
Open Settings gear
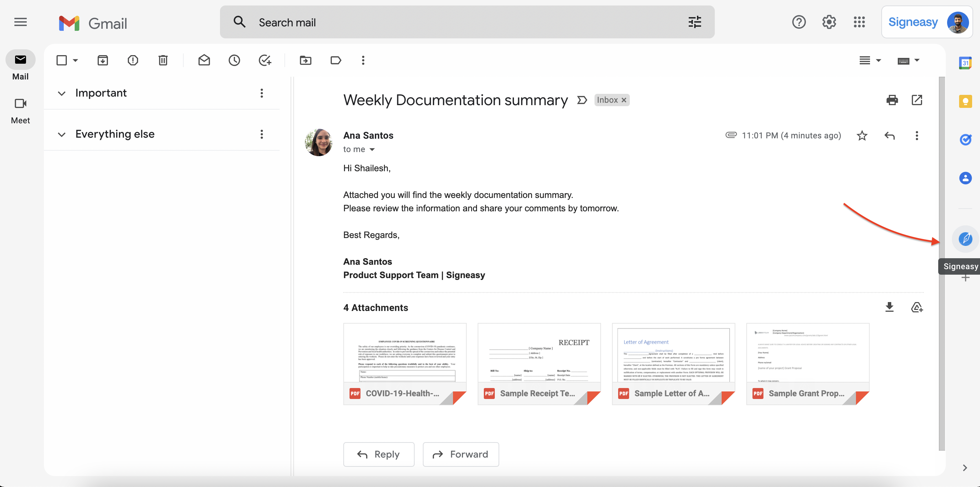click(829, 22)
